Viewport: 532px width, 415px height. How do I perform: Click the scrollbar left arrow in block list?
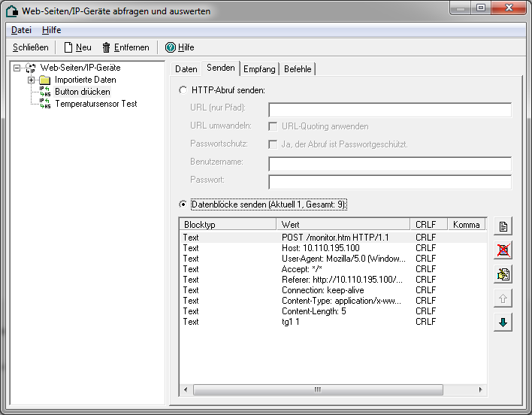pos(186,389)
